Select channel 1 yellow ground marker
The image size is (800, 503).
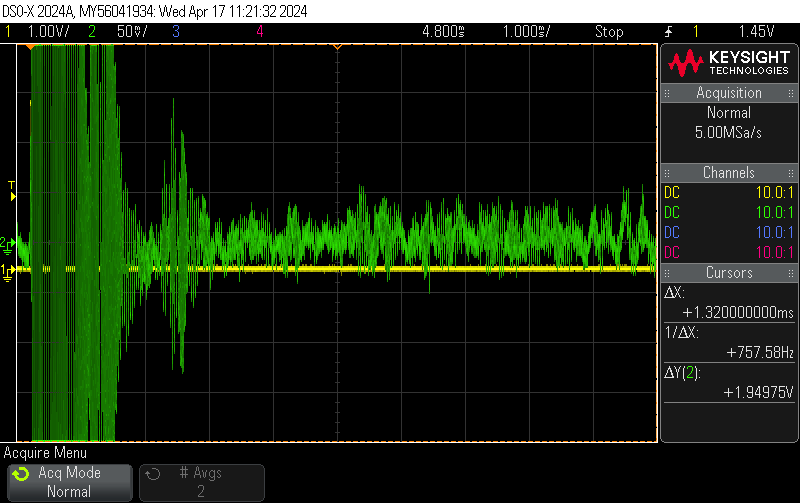tap(7, 270)
